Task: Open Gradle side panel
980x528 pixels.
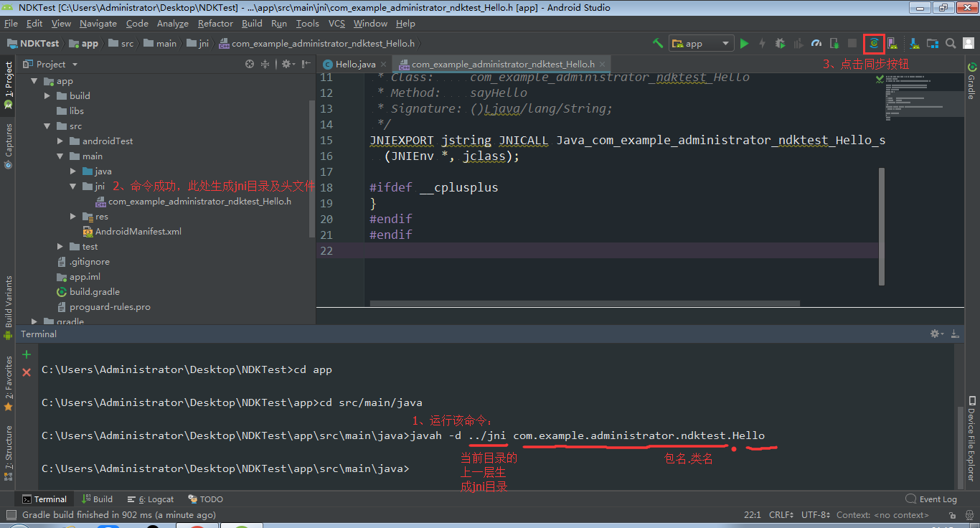Action: pyautogui.click(x=972, y=81)
